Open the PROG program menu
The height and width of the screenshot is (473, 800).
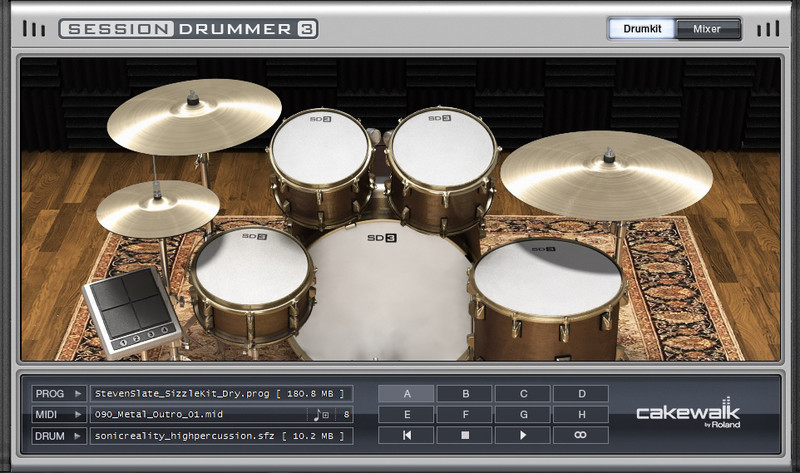click(x=58, y=394)
